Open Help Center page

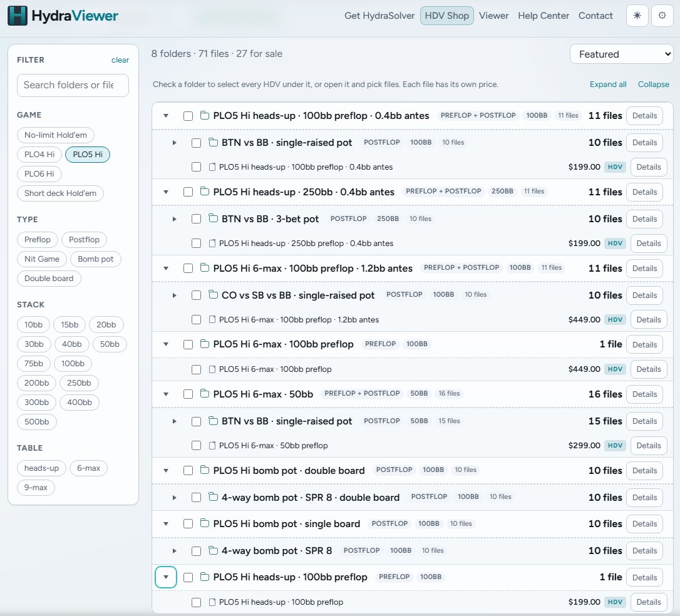click(543, 16)
